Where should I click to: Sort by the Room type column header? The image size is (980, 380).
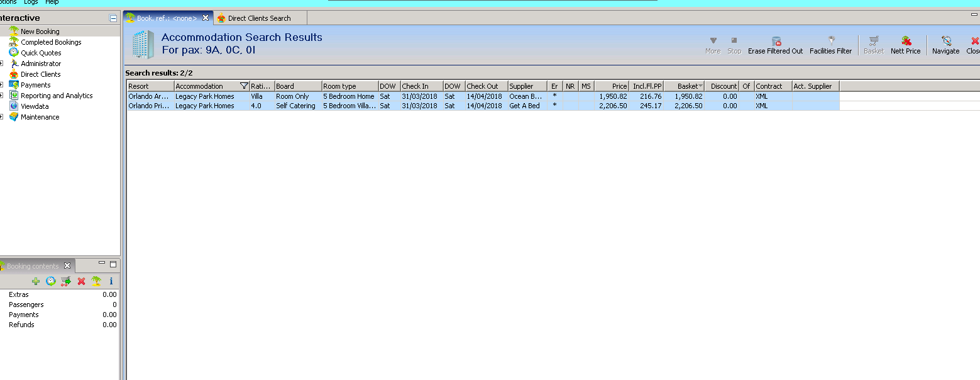coord(350,86)
